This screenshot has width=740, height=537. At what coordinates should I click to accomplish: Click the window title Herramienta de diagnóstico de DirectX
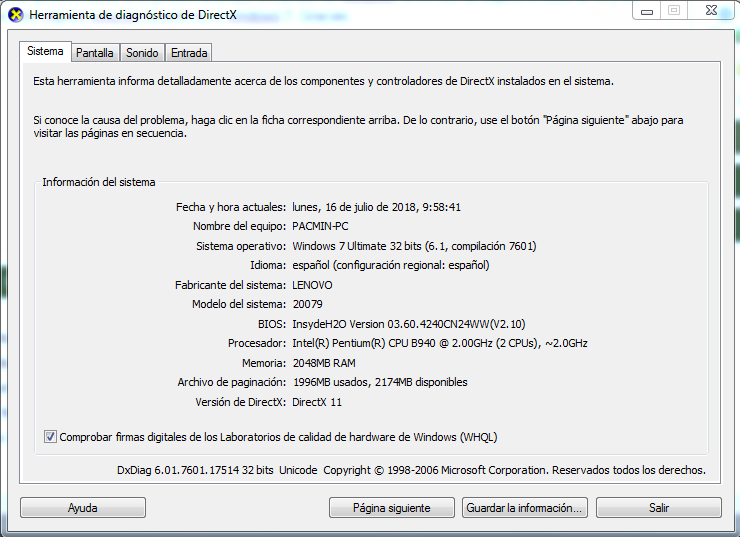(x=133, y=15)
